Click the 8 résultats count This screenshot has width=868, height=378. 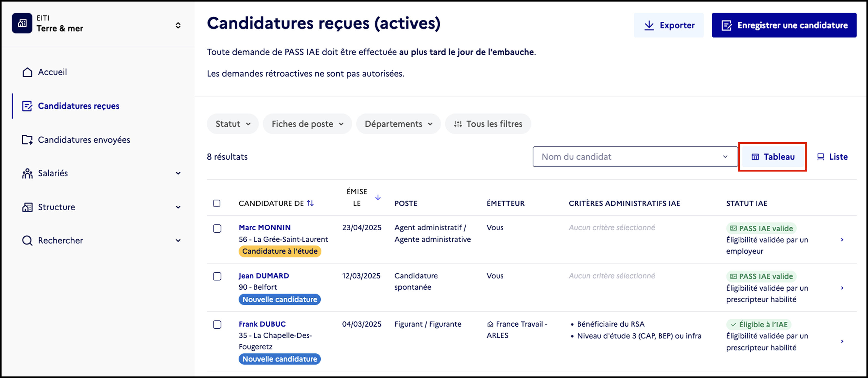227,157
